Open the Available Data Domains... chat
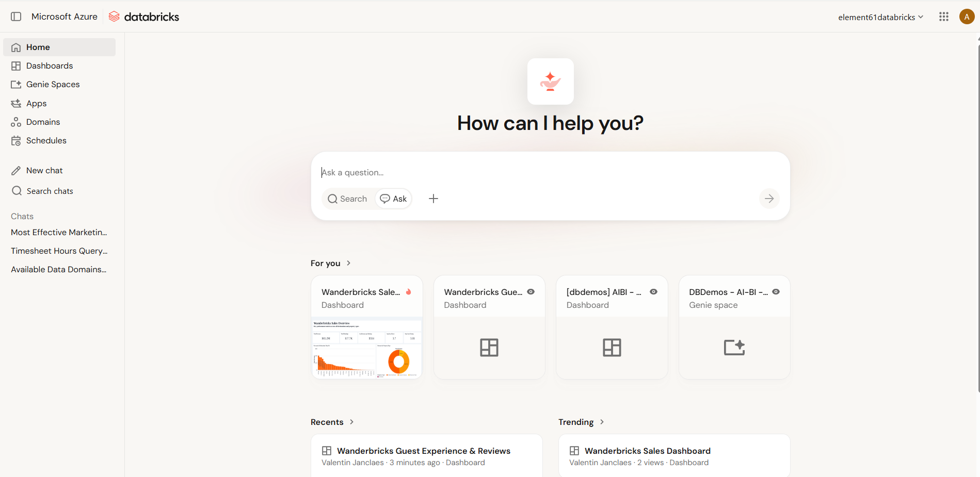The width and height of the screenshot is (980, 477). point(59,270)
